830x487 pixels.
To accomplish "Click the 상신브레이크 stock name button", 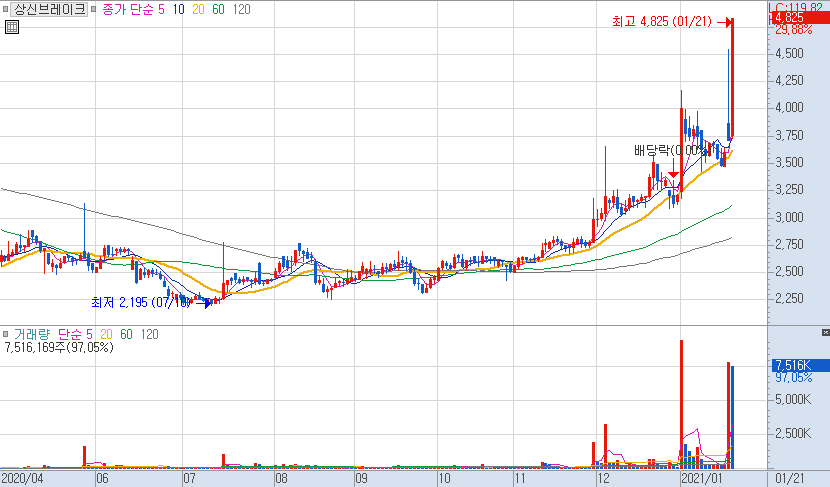I will point(49,9).
